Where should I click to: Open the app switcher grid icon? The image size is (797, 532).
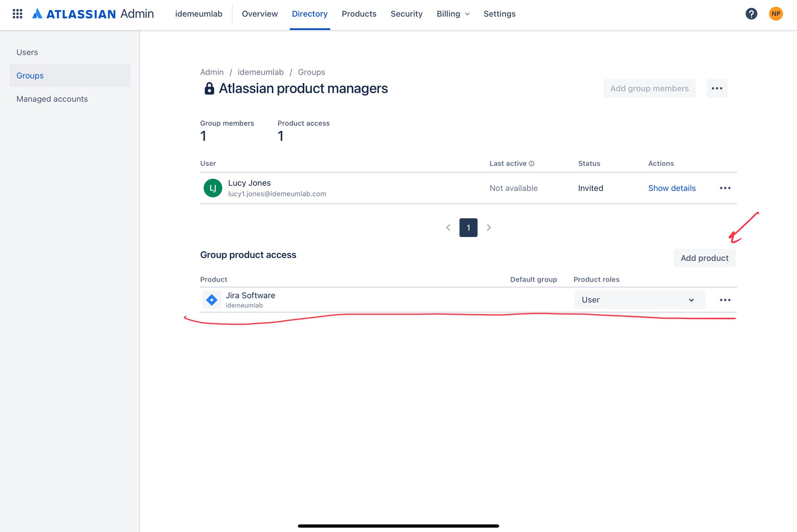17,14
